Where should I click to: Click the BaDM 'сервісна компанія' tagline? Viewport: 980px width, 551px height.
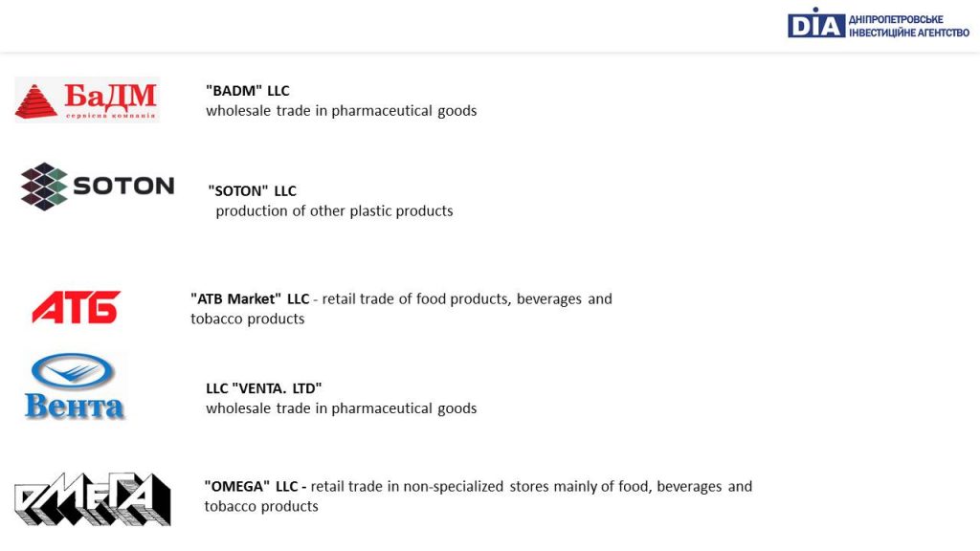coord(111,116)
